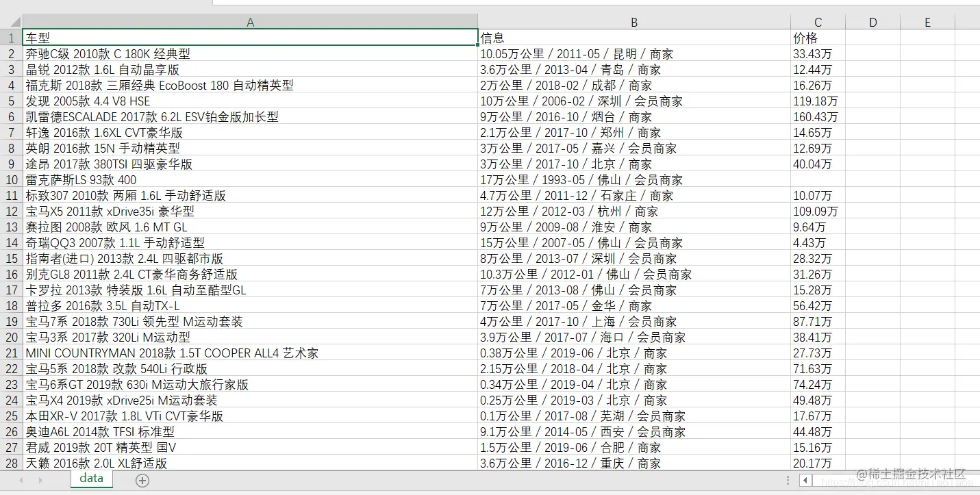
Task: Select cell 别克GL8 2011款 2.4L CT豪华商务舒适版
Action: click(x=251, y=274)
